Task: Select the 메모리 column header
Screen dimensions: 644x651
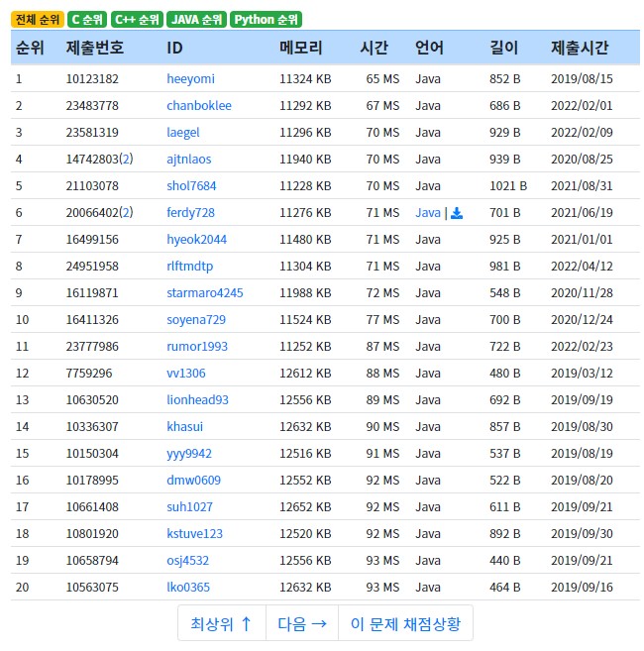Action: (300, 48)
